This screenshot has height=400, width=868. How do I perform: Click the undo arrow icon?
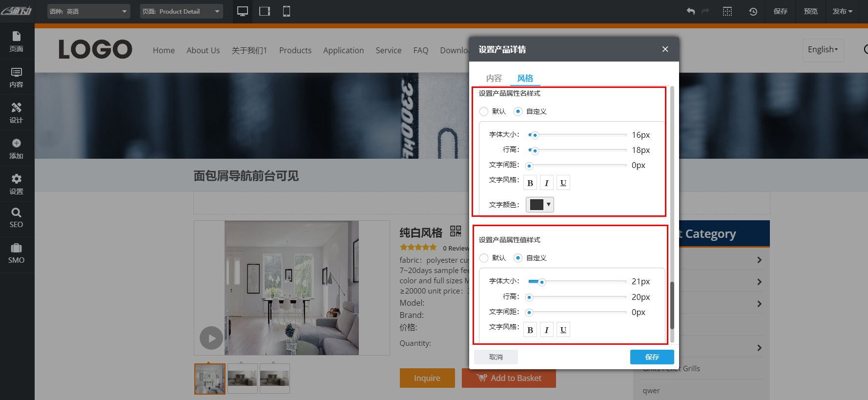point(690,11)
